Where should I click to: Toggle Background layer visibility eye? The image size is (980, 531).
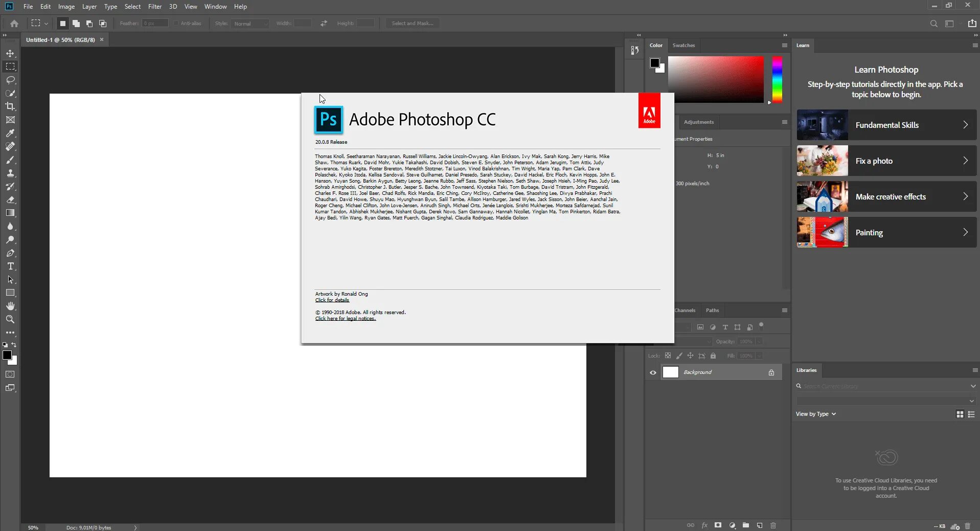coord(653,372)
